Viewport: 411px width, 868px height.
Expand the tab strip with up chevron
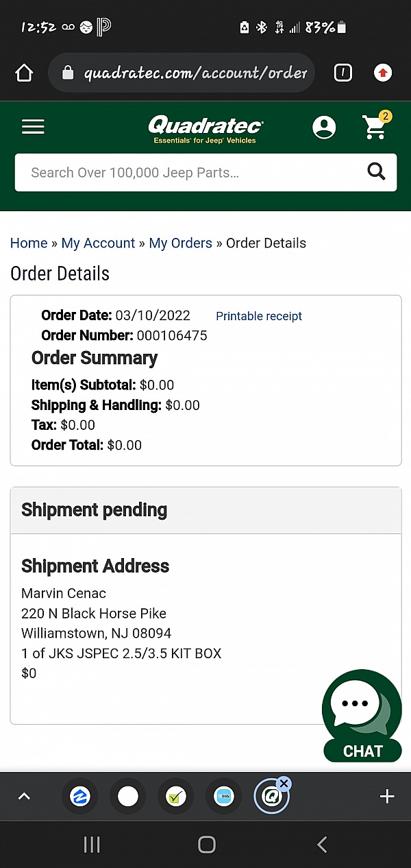[24, 796]
